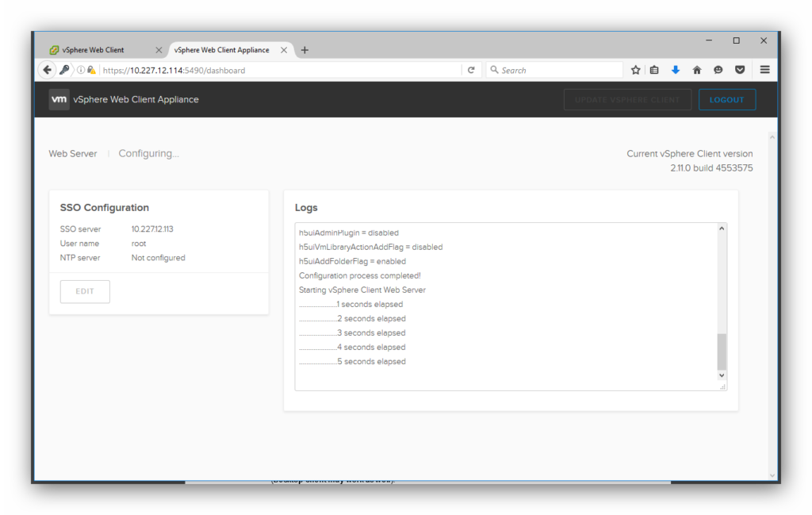Image resolution: width=812 pixels, height=515 pixels.
Task: Click the key icon in the address bar
Action: (x=64, y=70)
